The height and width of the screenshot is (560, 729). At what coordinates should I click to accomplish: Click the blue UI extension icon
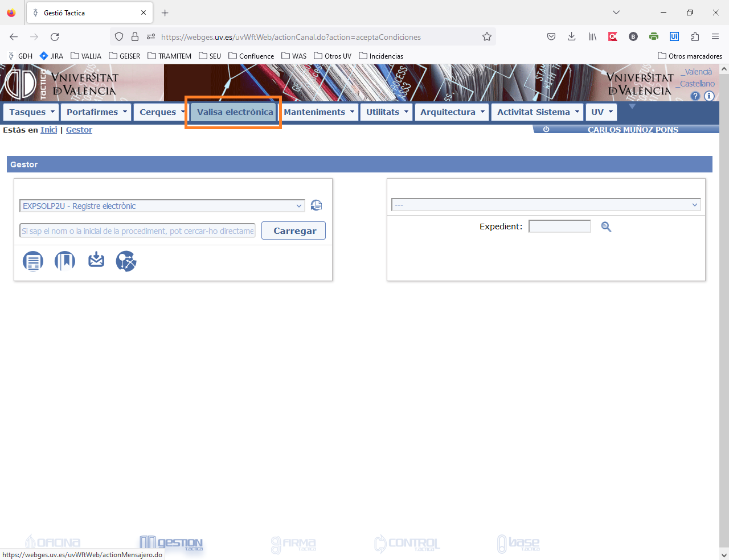674,36
